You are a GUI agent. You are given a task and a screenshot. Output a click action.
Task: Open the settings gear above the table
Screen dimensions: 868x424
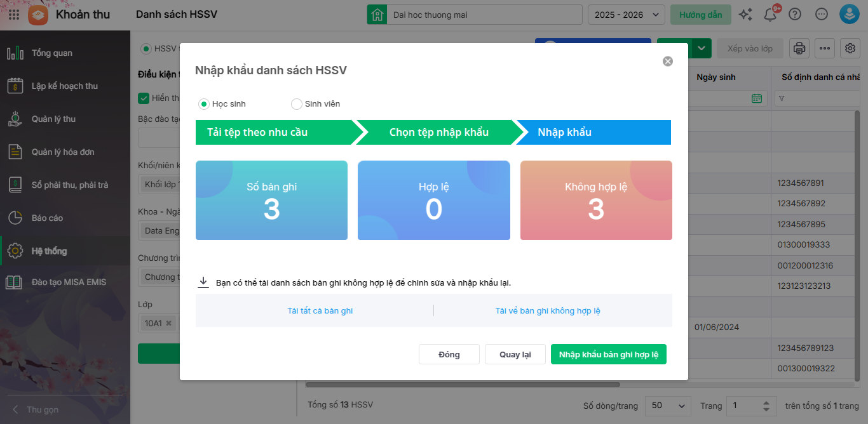coord(850,48)
